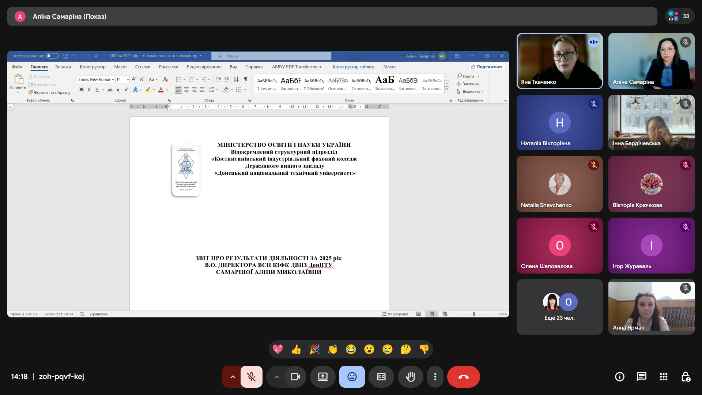Open the font name combo box
Viewport: 702px width, 395px height.
pyautogui.click(x=96, y=79)
